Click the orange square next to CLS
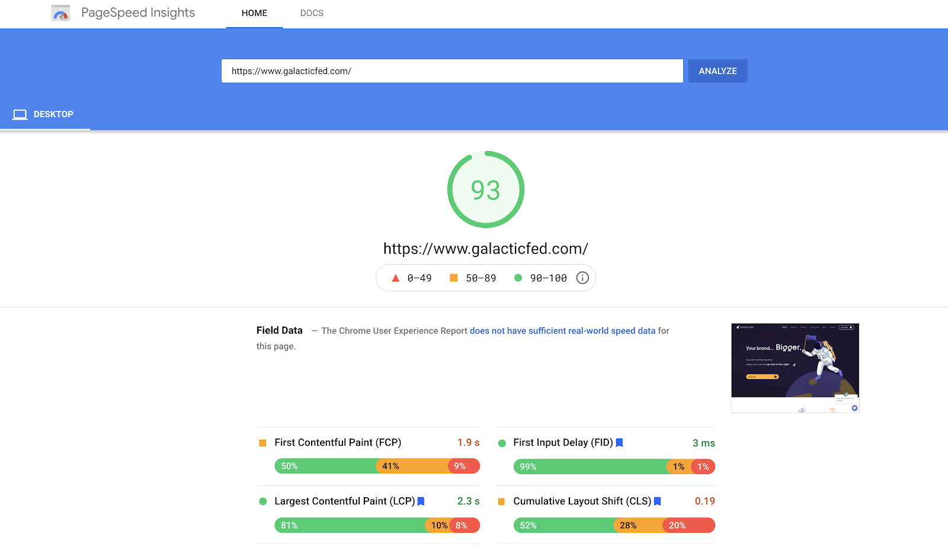948x560 pixels. [x=501, y=501]
